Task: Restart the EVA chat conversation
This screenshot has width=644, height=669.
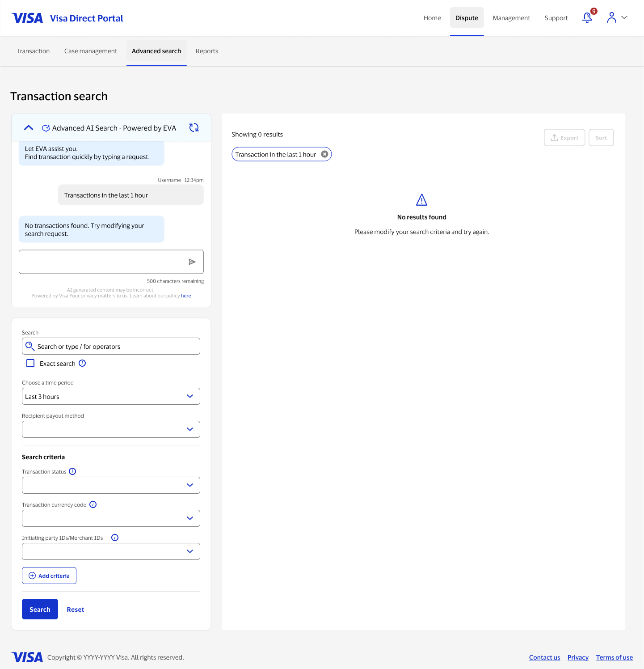Action: point(194,127)
